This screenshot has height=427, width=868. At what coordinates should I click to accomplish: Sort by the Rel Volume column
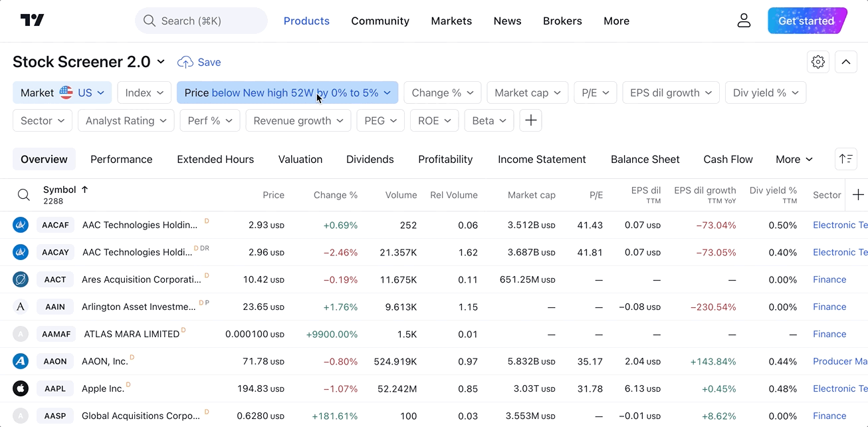click(454, 195)
